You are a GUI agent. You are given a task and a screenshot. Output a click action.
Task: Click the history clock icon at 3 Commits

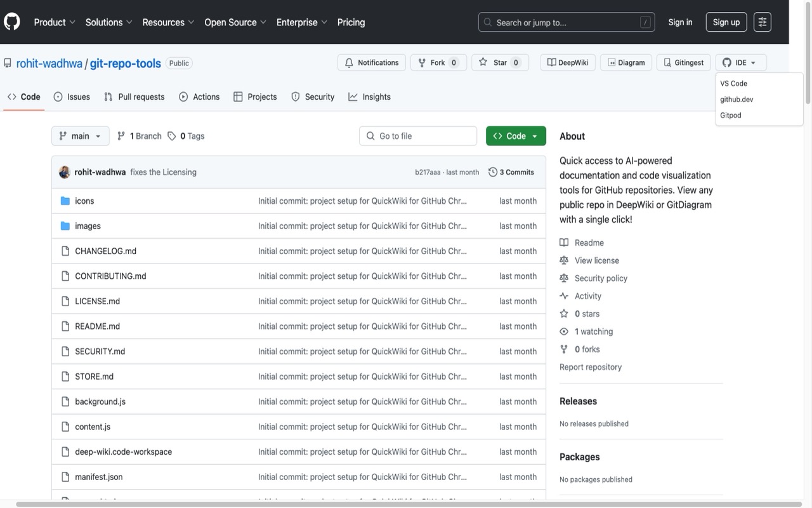[493, 172]
